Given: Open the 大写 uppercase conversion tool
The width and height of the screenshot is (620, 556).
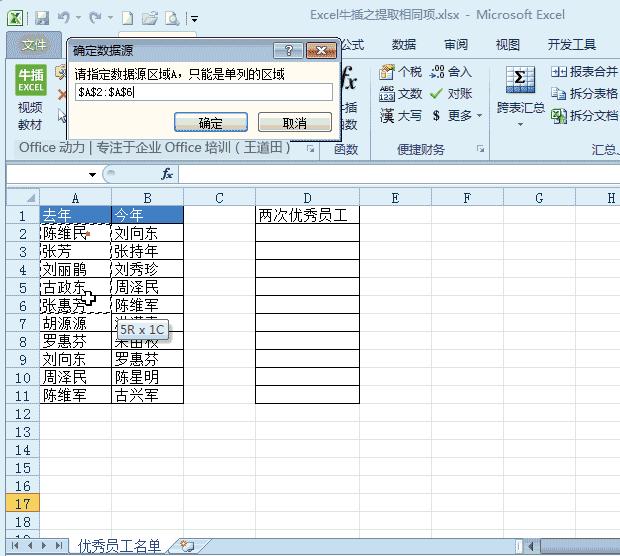Looking at the screenshot, I should pyautogui.click(x=400, y=115).
